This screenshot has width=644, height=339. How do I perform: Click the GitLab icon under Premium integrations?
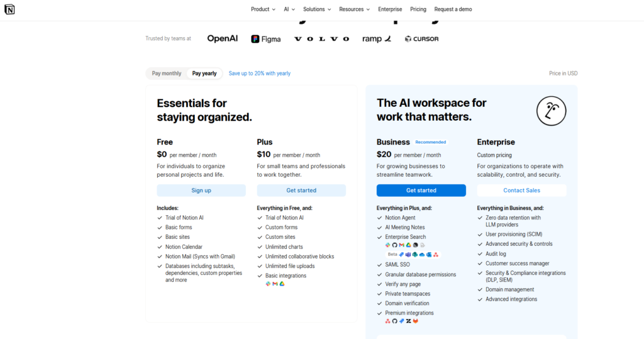coord(416,321)
